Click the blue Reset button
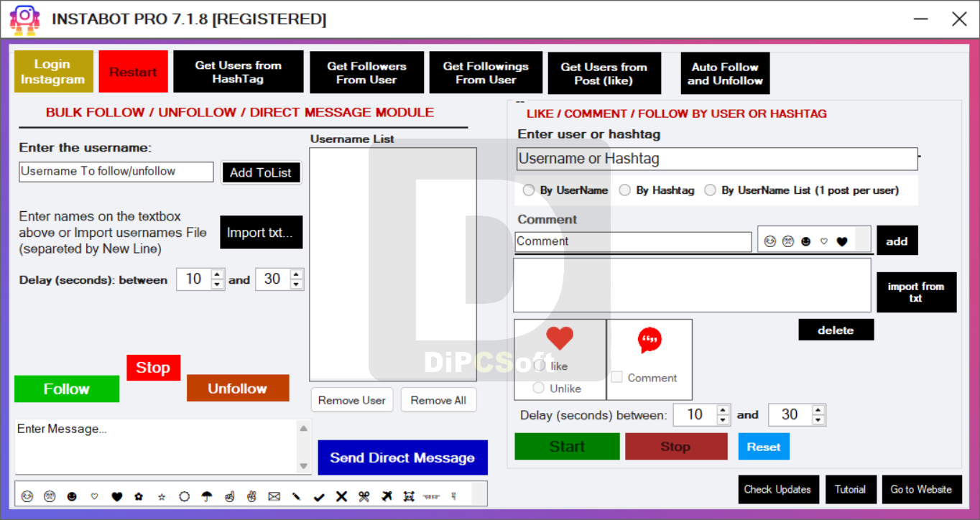Viewport: 980px width, 520px height. (764, 446)
